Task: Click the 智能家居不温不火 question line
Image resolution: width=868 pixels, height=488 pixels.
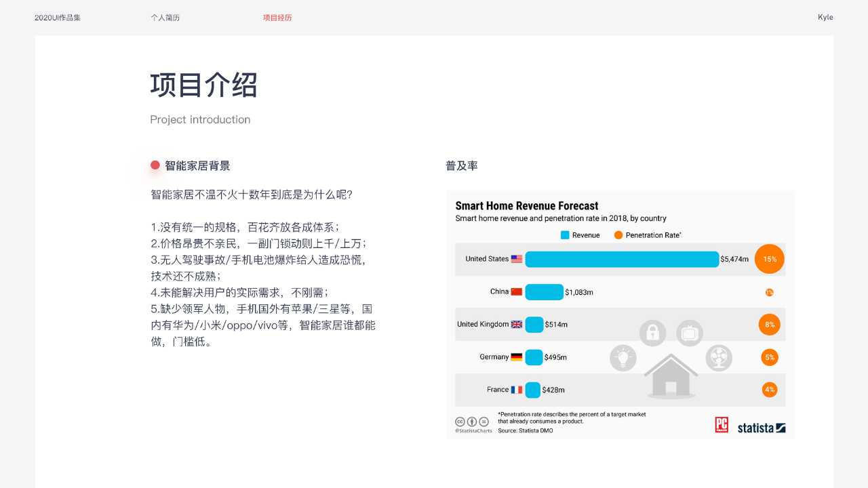Action: 252,195
